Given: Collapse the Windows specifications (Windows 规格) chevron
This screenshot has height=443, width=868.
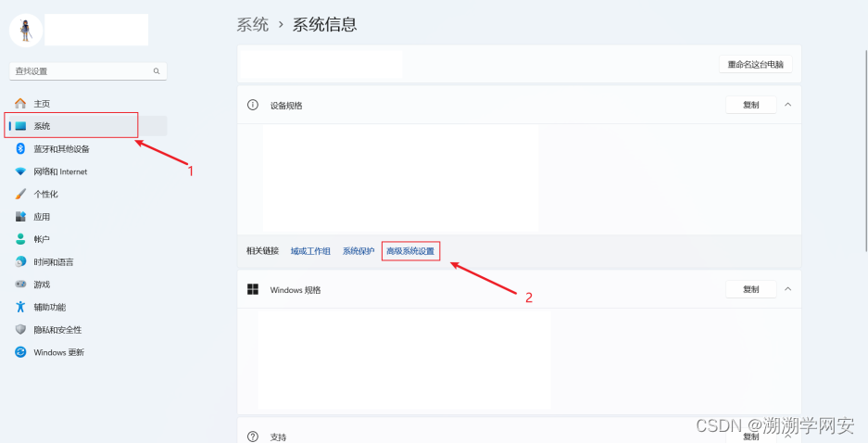Looking at the screenshot, I should click(x=787, y=289).
